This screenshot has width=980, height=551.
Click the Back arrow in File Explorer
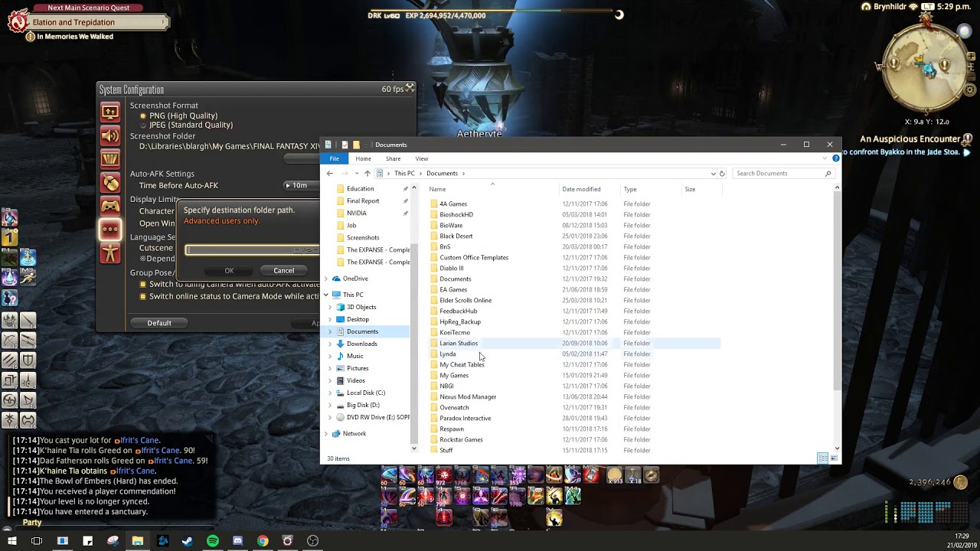[x=330, y=174]
